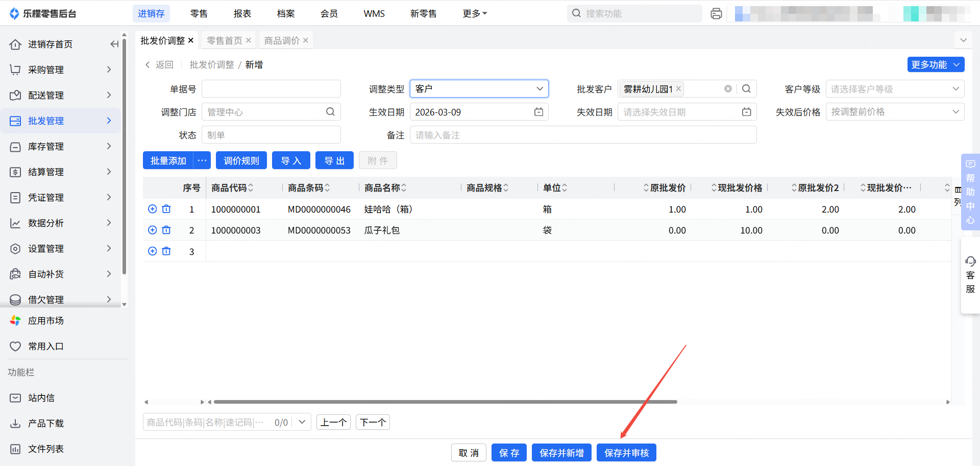Switch to 会员 top menu
This screenshot has width=980, height=466.
click(x=329, y=14)
